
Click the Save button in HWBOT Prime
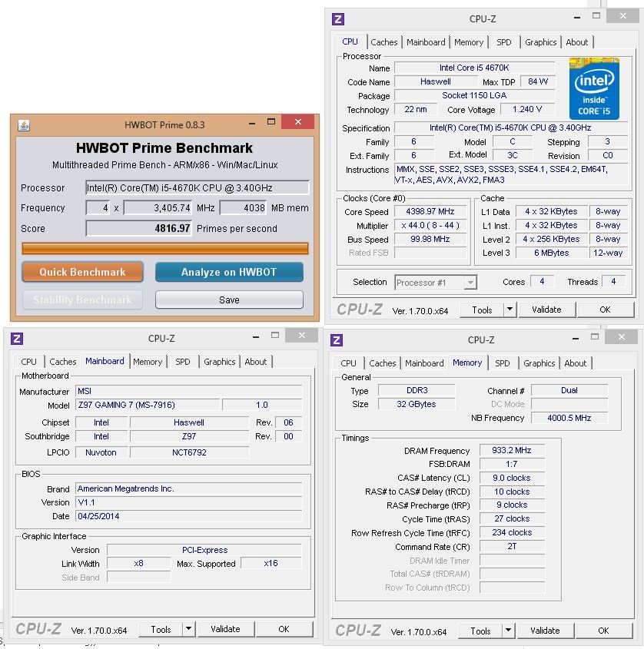(x=229, y=300)
